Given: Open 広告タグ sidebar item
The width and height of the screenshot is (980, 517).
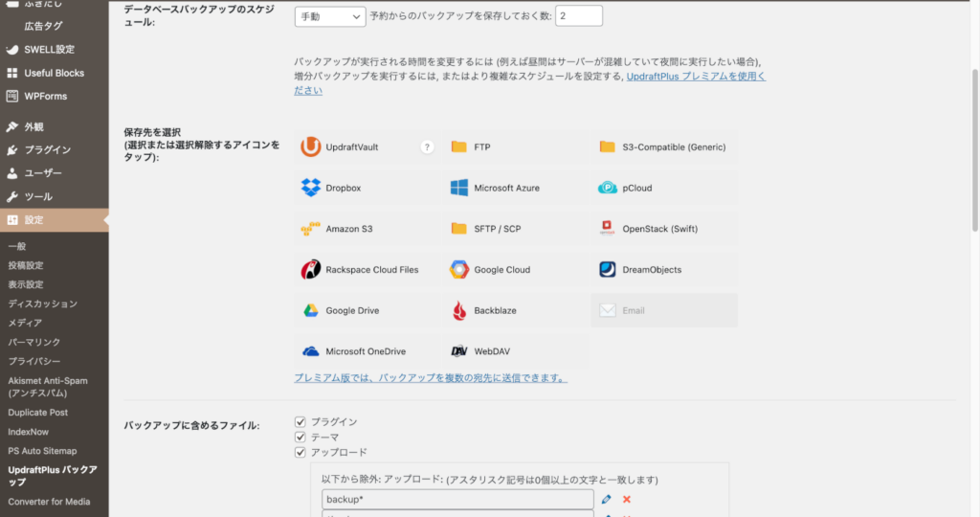Looking at the screenshot, I should pos(43,26).
